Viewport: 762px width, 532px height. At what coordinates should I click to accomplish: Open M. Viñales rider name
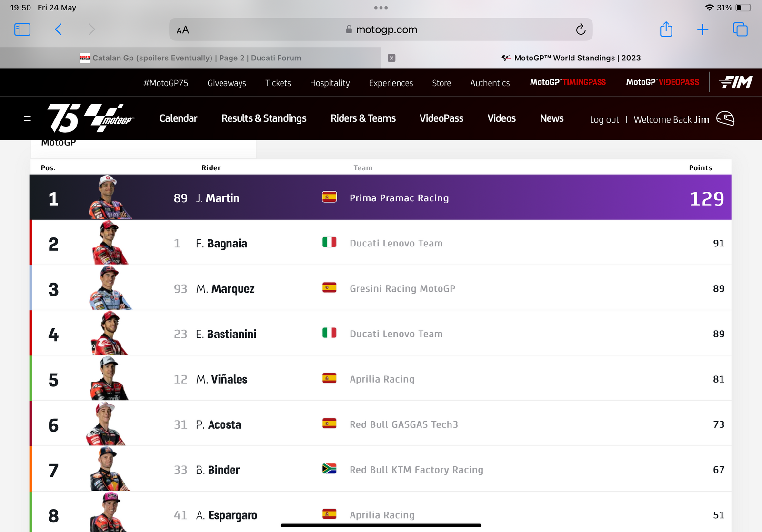click(x=221, y=379)
